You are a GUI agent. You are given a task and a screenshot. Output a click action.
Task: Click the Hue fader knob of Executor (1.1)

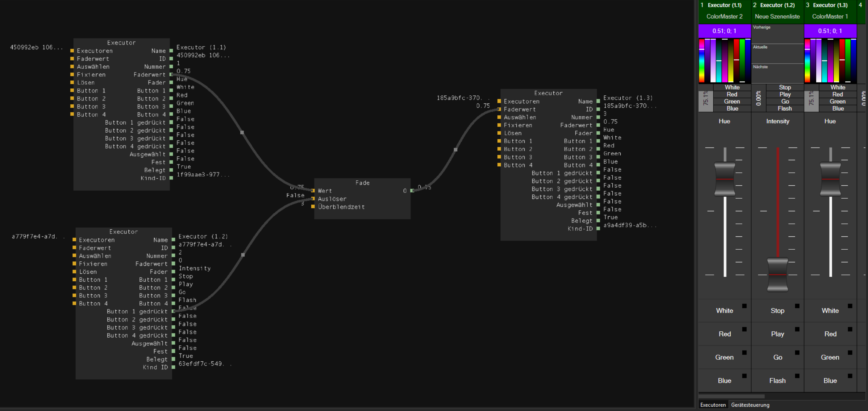point(725,179)
